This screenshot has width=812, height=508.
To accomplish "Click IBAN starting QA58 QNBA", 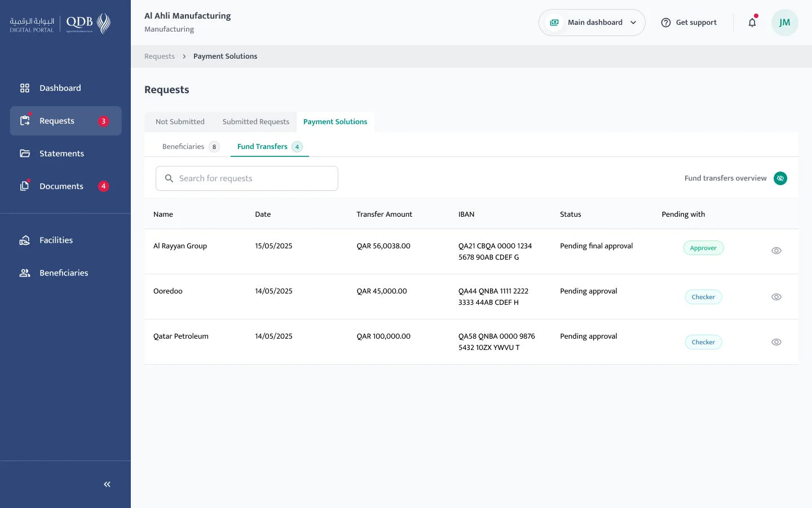I will pos(496,342).
